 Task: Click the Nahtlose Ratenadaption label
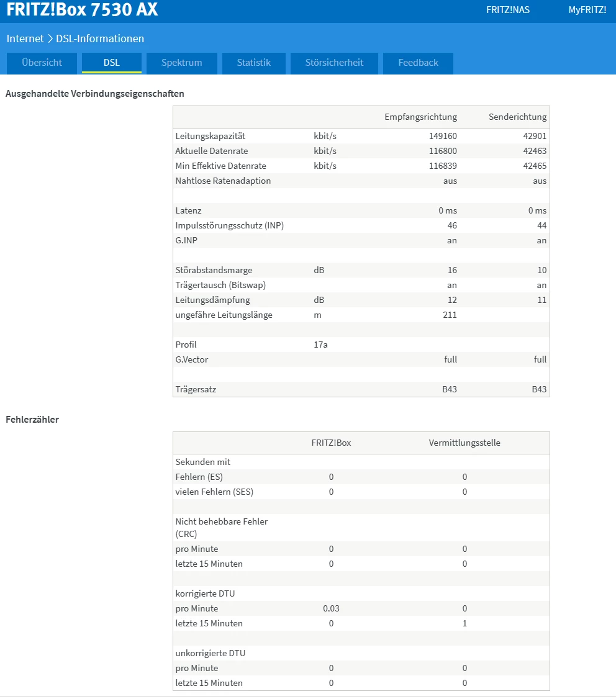[x=223, y=181]
